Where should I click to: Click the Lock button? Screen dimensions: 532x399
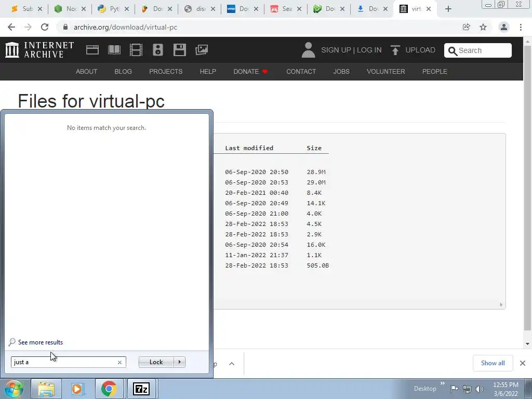pos(156,362)
